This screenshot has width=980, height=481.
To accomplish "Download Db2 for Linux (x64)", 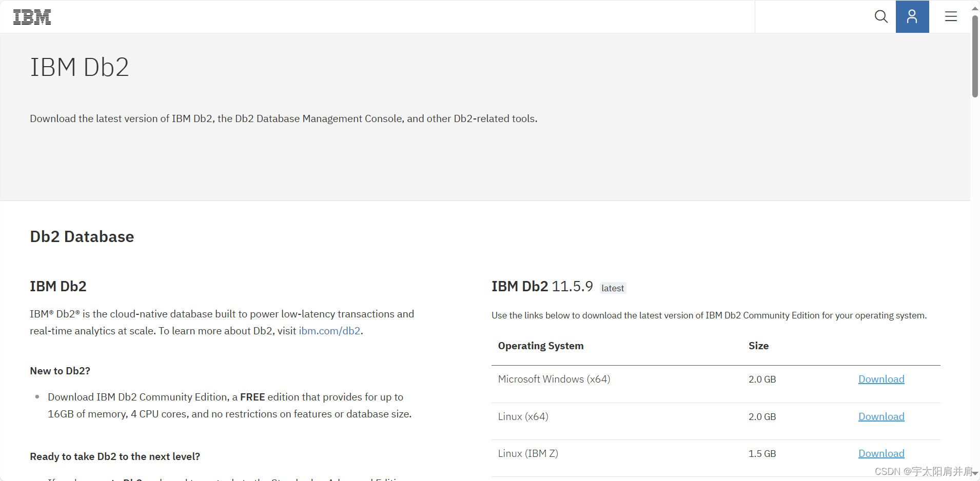I will click(x=881, y=416).
